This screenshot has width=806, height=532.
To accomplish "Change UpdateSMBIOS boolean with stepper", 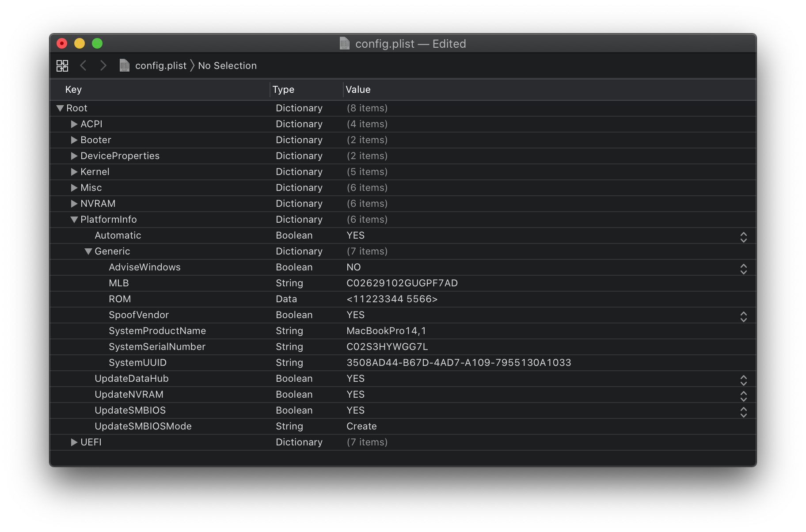I will (x=743, y=412).
